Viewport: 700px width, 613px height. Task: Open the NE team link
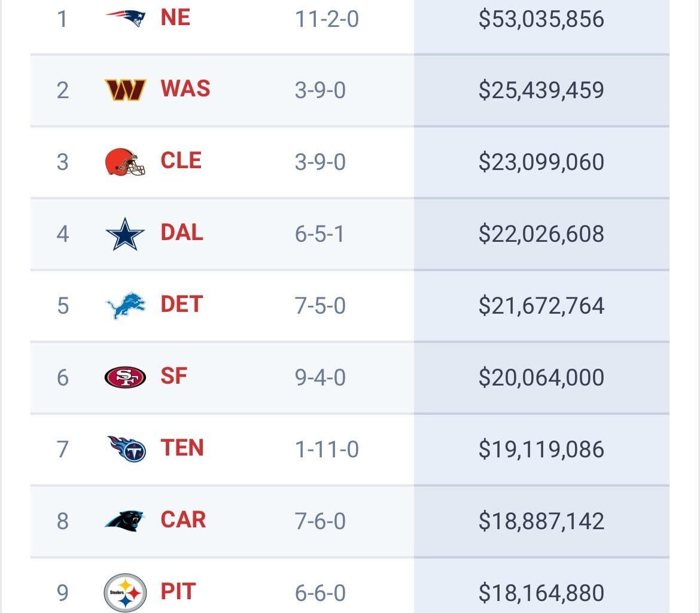pyautogui.click(x=175, y=18)
